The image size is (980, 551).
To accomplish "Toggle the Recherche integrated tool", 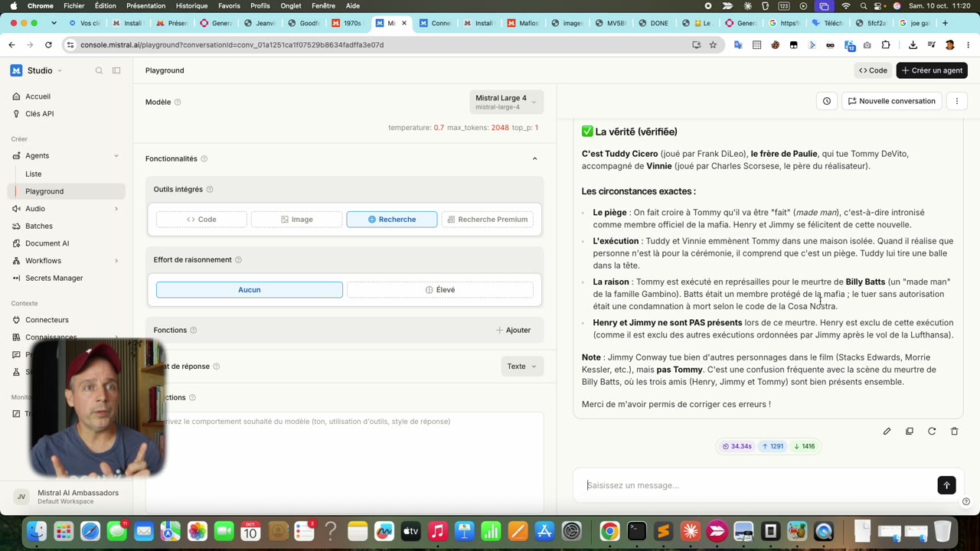I will tap(392, 220).
